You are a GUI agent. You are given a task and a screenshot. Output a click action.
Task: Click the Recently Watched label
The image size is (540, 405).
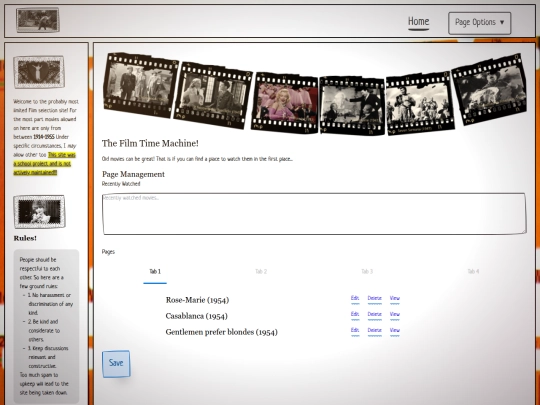click(121, 184)
